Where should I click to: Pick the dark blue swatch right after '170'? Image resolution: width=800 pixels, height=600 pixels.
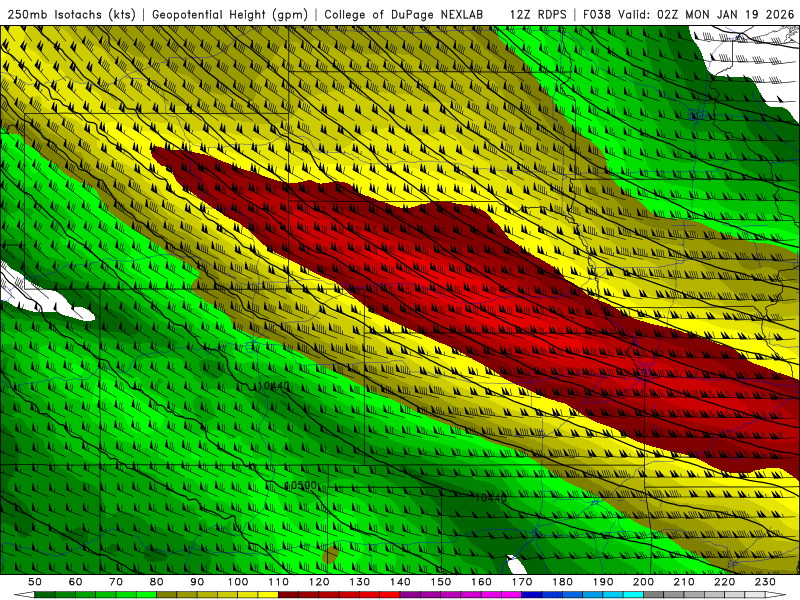(x=532, y=595)
